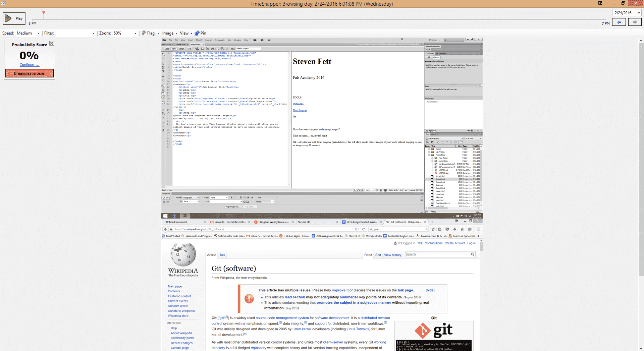Click the Windows Start button in screenshot
Screen dimensions: 644x351
coord(165,216)
